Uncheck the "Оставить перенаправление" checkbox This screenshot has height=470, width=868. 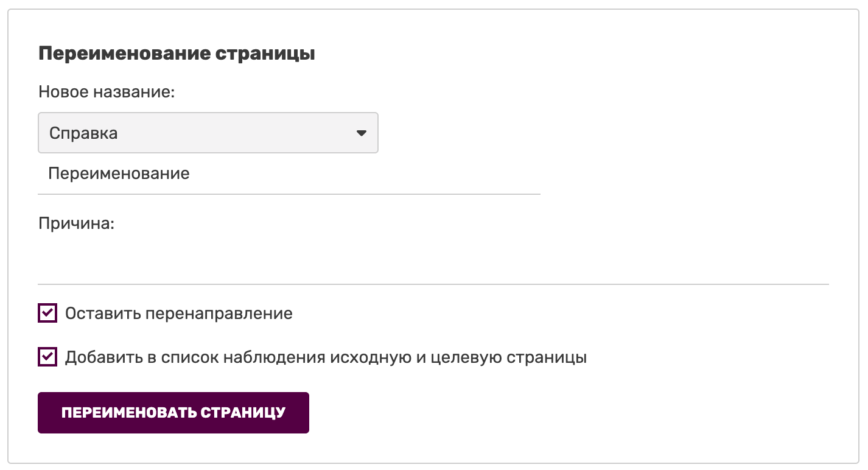[x=47, y=314]
